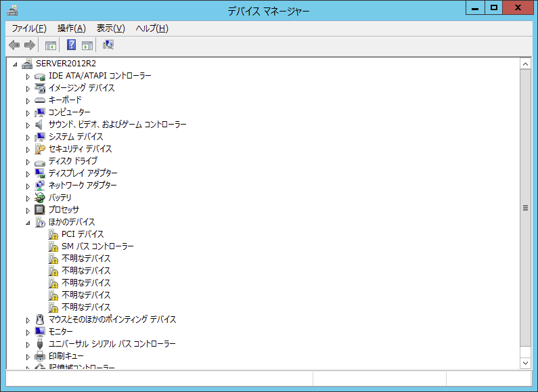Click the scrollbar up arrow
This screenshot has width=538, height=392.
525,64
